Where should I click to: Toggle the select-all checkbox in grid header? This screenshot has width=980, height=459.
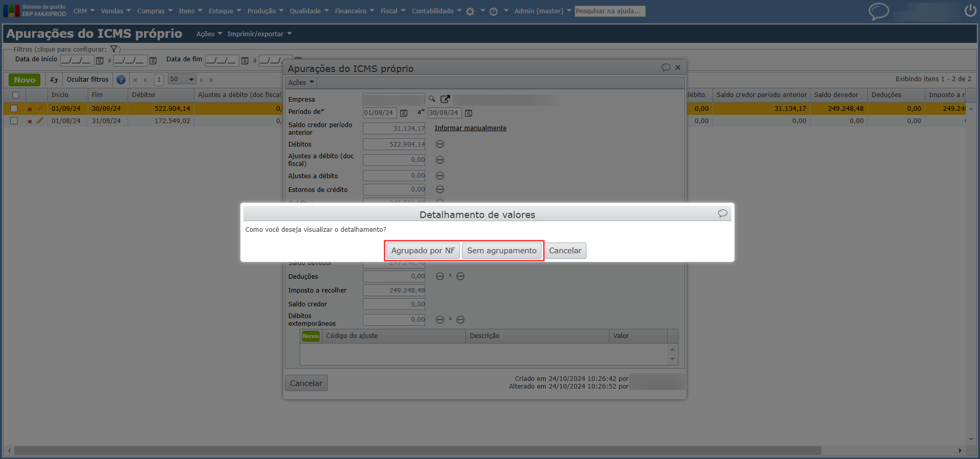16,95
